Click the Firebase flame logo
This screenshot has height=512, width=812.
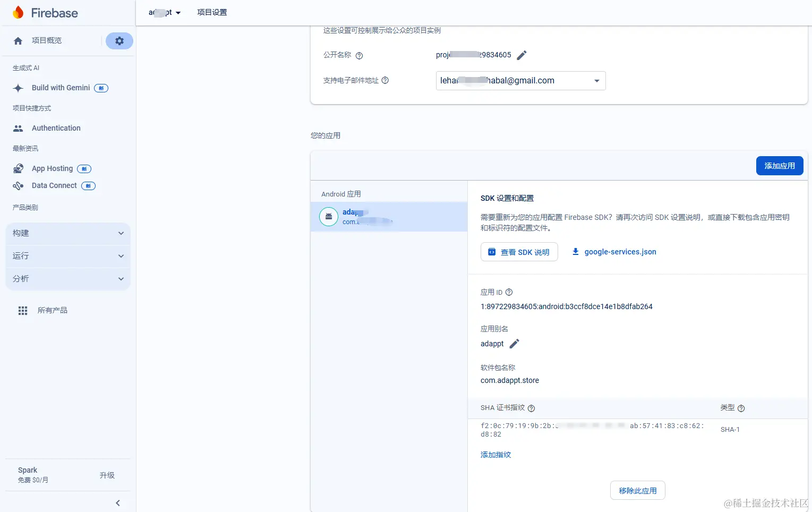pyautogui.click(x=18, y=12)
